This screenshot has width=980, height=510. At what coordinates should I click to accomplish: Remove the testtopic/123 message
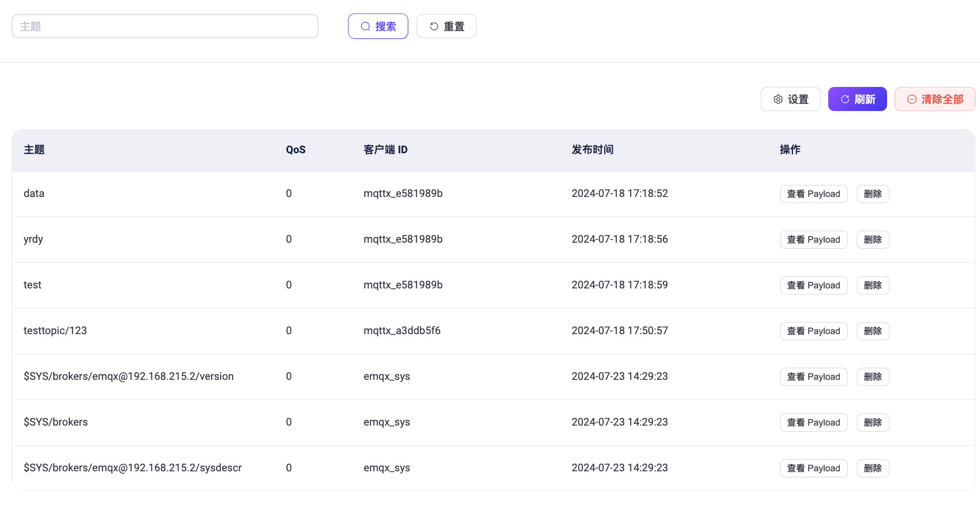(872, 331)
